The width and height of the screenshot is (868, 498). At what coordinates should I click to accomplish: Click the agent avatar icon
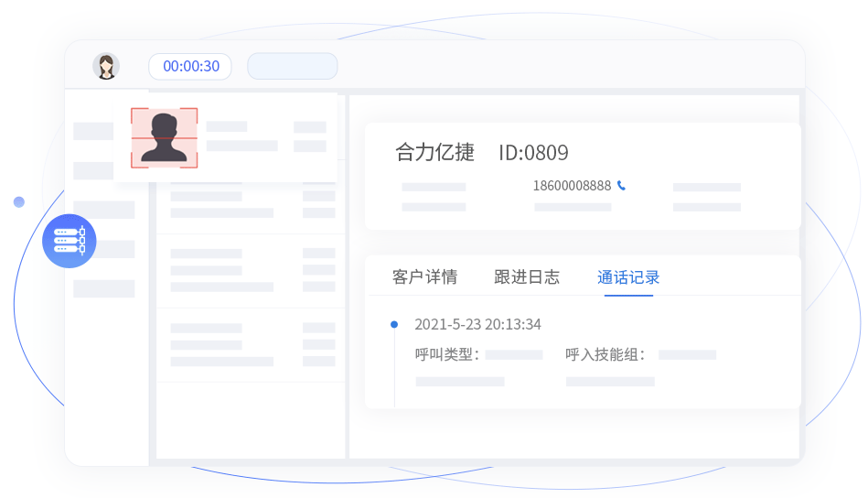click(106, 66)
